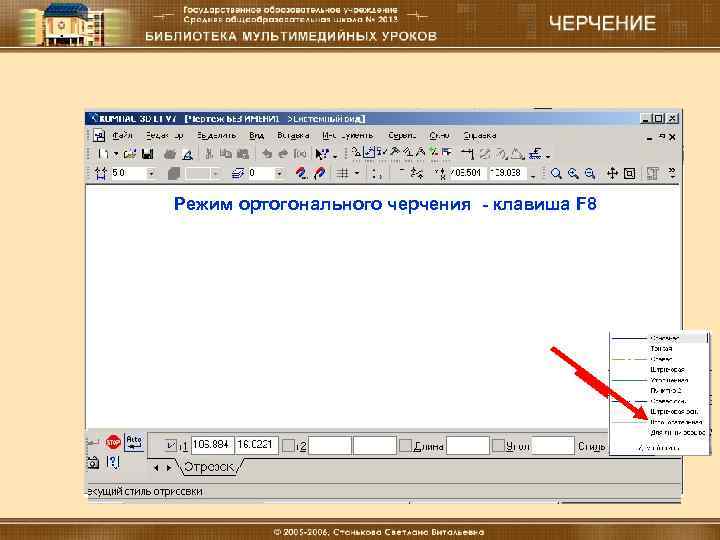Toggle the grid display icon

click(342, 173)
